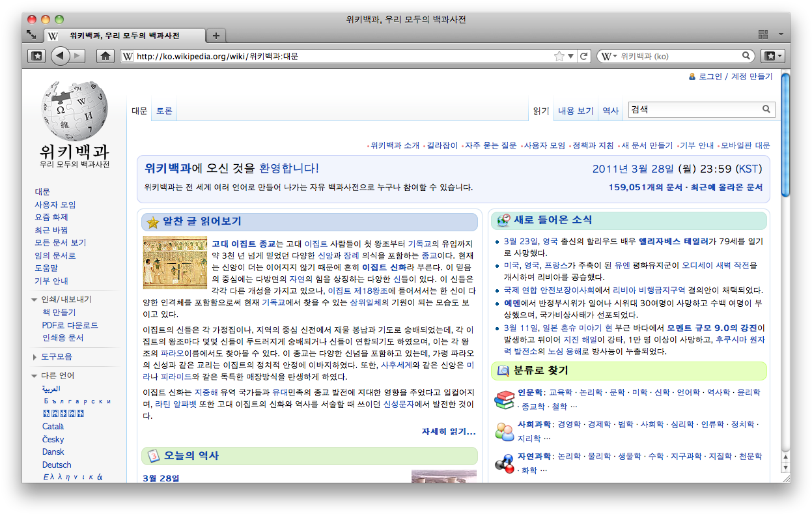The image size is (812, 514).
Task: Click the bookmarks icon left of the back button
Action: tap(36, 56)
